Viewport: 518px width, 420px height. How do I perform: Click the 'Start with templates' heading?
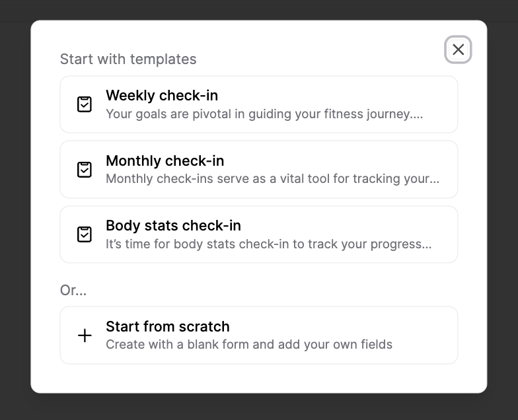pyautogui.click(x=128, y=59)
